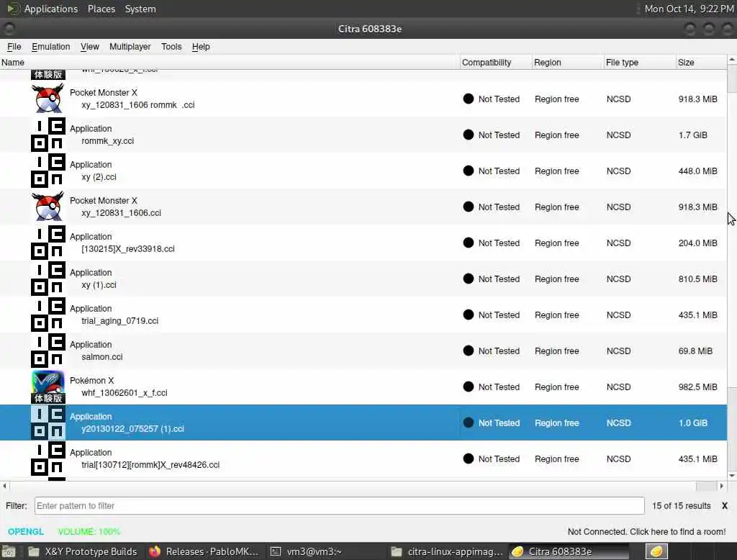
Task: Click Not Connected find a room link
Action: pyautogui.click(x=646, y=531)
